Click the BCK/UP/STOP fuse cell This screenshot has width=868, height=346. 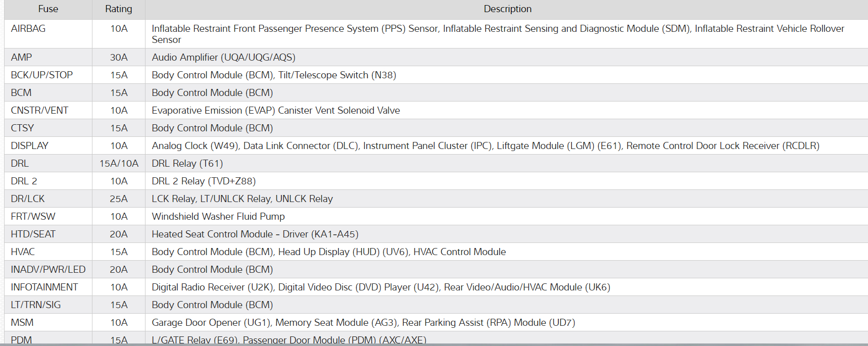42,75
